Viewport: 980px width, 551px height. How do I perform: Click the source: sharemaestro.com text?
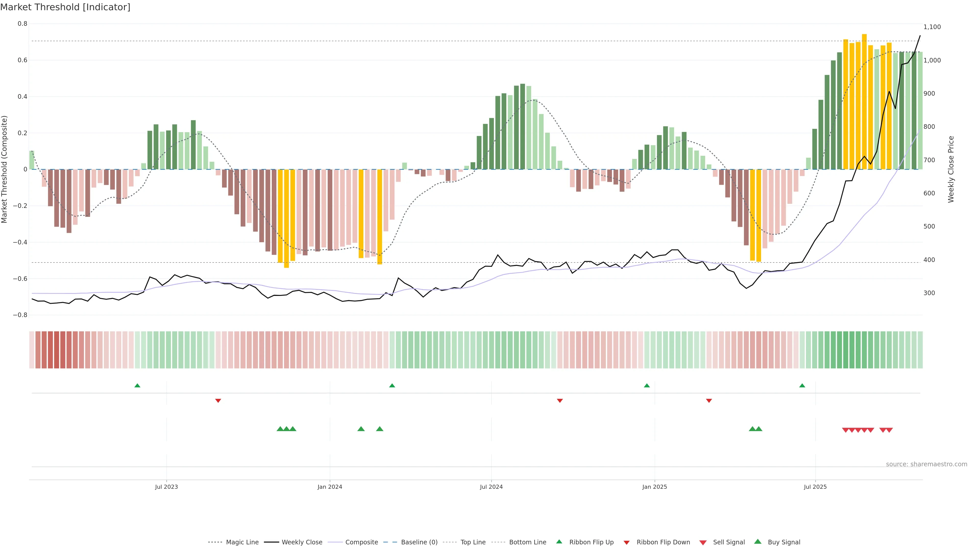click(x=926, y=464)
